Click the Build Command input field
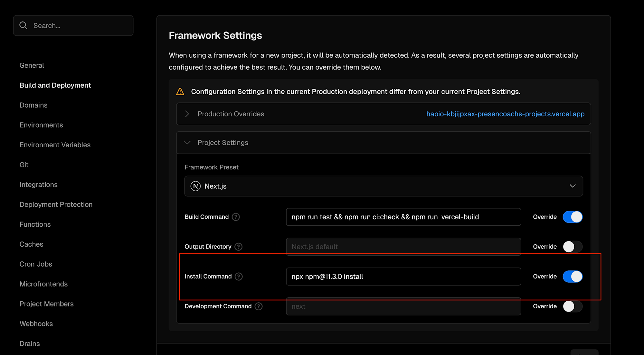 point(403,217)
